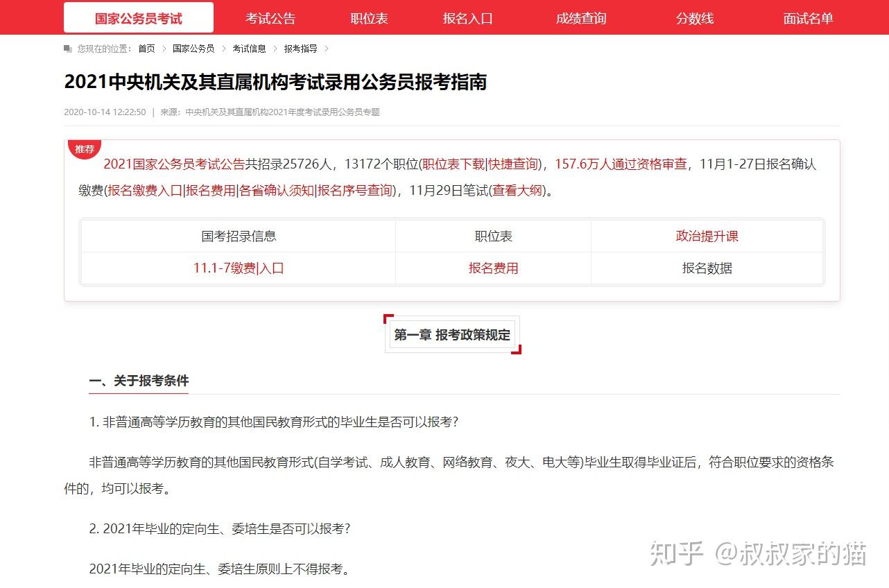
Task: Click question 2 about 定向生、委培生
Action: tap(220, 528)
